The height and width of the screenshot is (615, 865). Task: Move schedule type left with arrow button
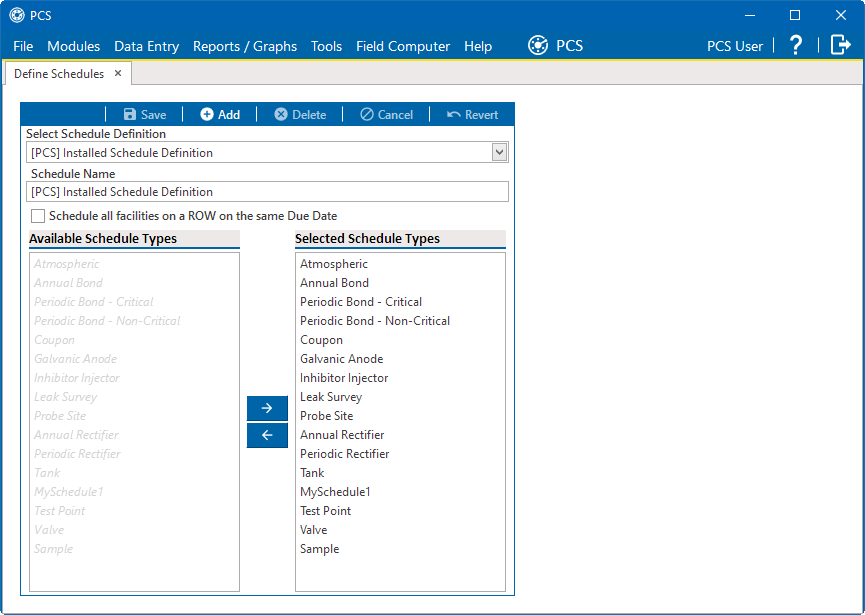(x=267, y=435)
